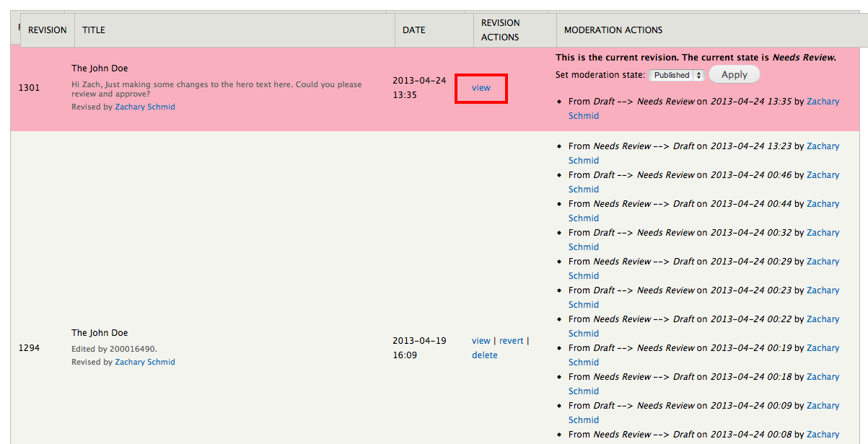
Task: Click the date 2013-04-24 13:35 in revision 1301's Date column
Action: pos(420,88)
